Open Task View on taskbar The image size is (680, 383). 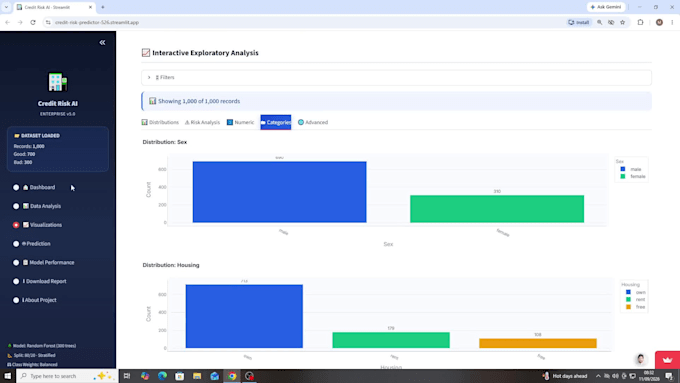tap(127, 376)
